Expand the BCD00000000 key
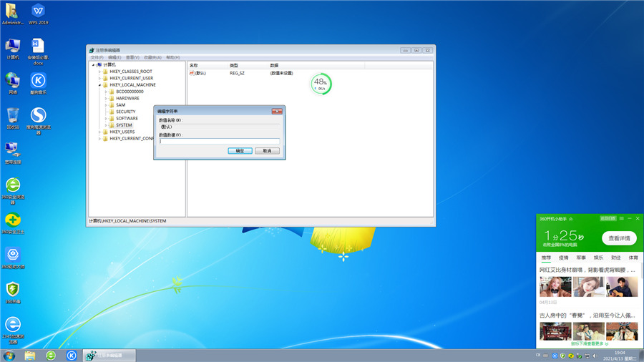 (x=106, y=92)
